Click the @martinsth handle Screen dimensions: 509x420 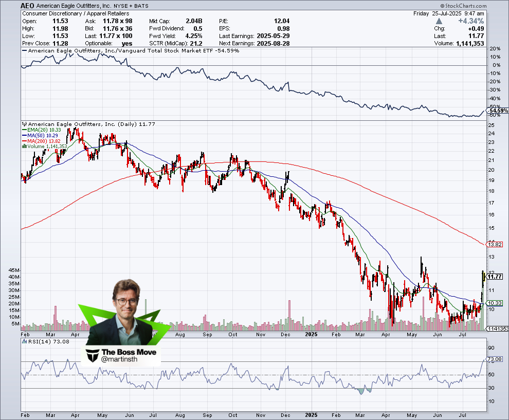pos(119,359)
